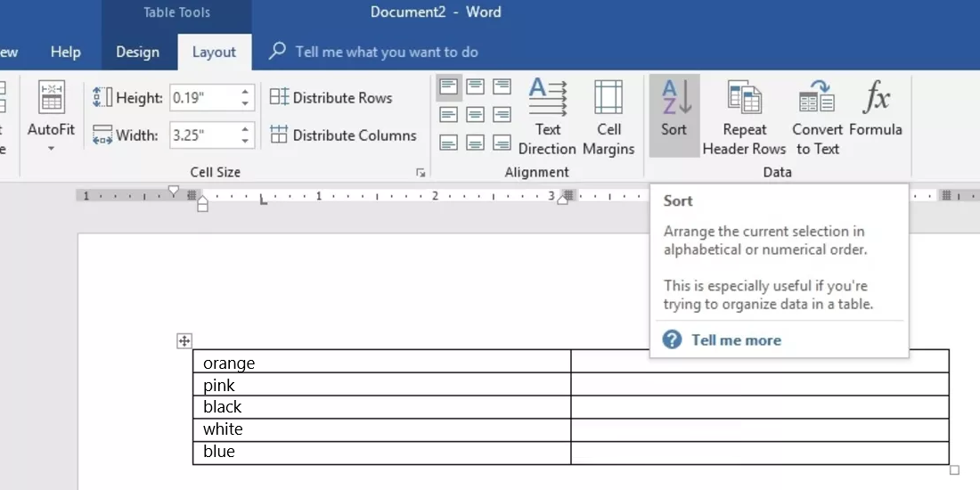
Task: Open the AutoFit dropdown
Action: 52,116
